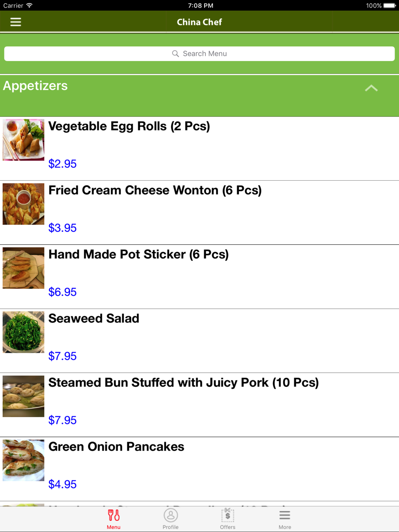
Task: Select Vegetable Egg Rolls (2 Pcs)
Action: coord(199,149)
